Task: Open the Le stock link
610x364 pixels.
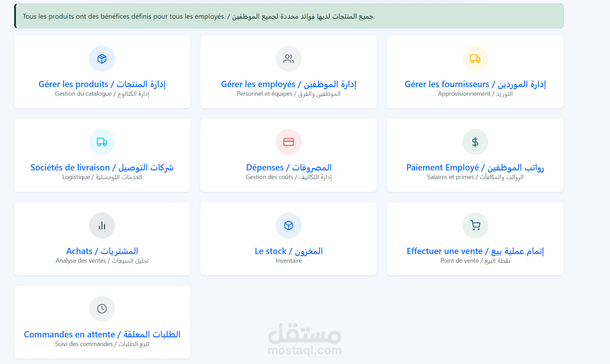Action: 289,251
